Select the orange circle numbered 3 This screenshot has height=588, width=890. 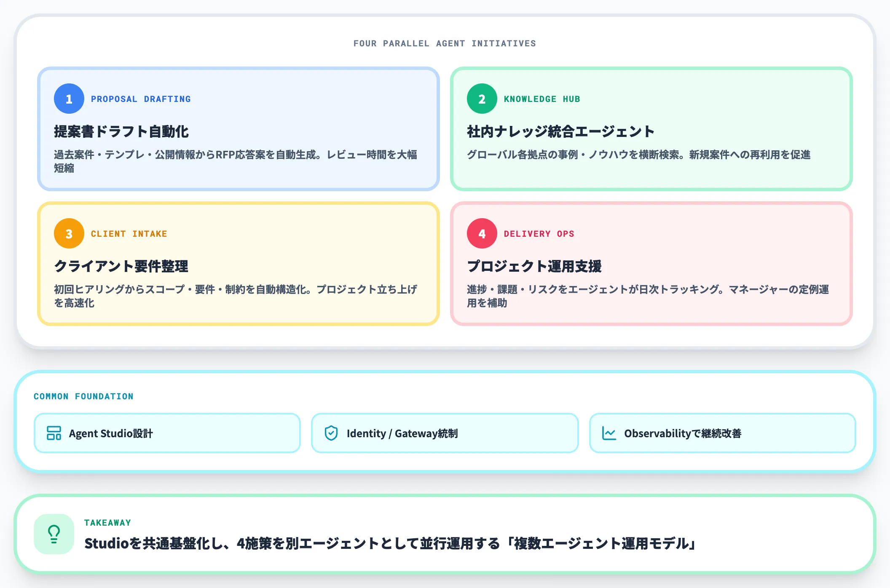[69, 233]
